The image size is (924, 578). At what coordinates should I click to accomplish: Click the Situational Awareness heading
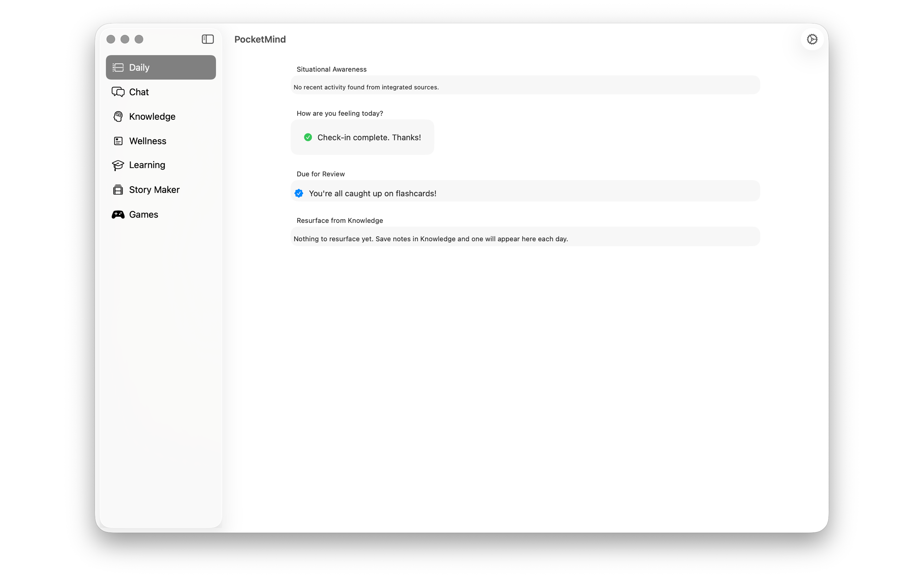click(x=331, y=69)
